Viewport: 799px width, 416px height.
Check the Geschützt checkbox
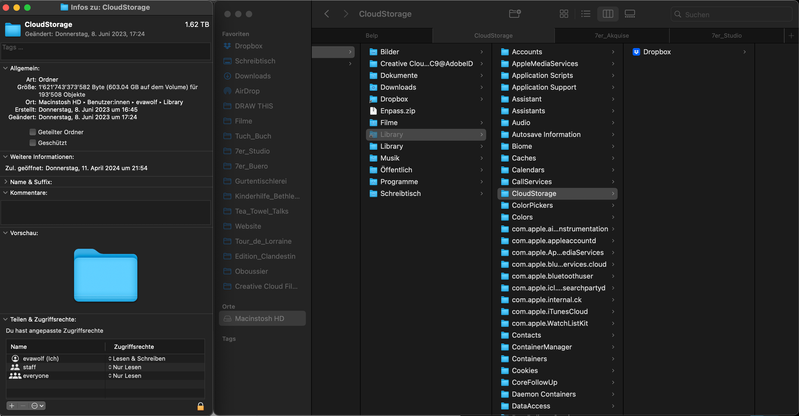click(x=33, y=142)
